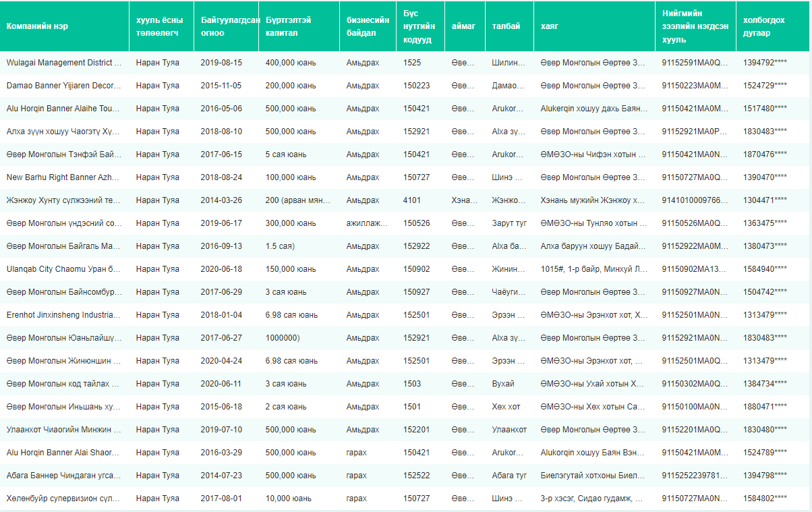Open the Абага Баннер Чиндаган company entry
Viewport: 812px width, 512px height.
[x=64, y=476]
